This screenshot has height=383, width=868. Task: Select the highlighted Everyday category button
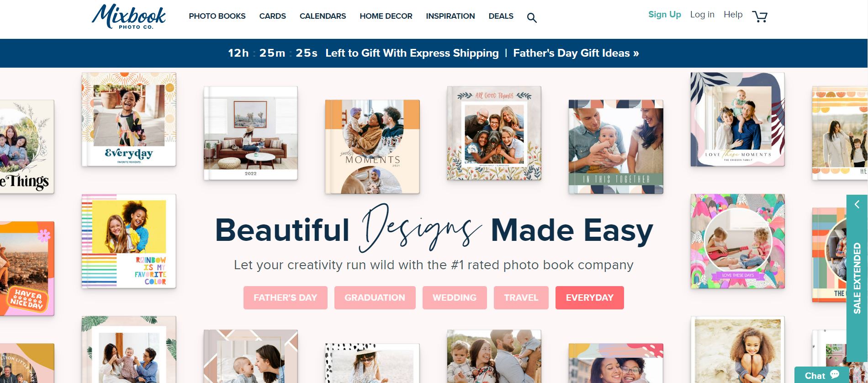click(x=590, y=298)
